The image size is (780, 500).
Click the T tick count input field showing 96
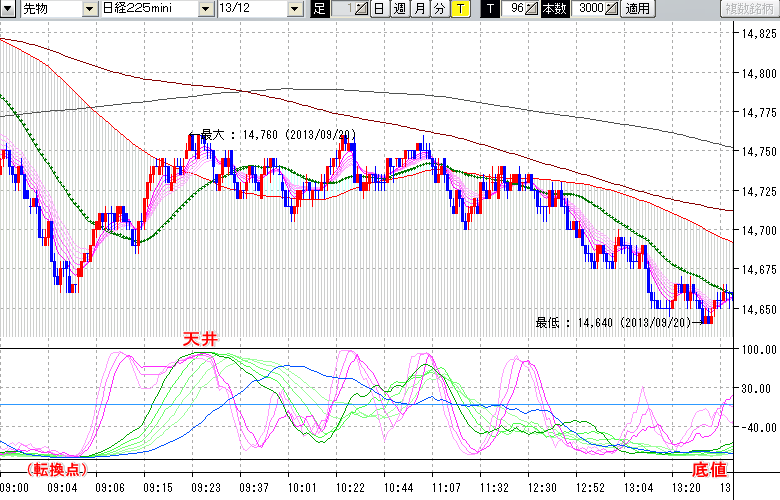pyautogui.click(x=514, y=9)
